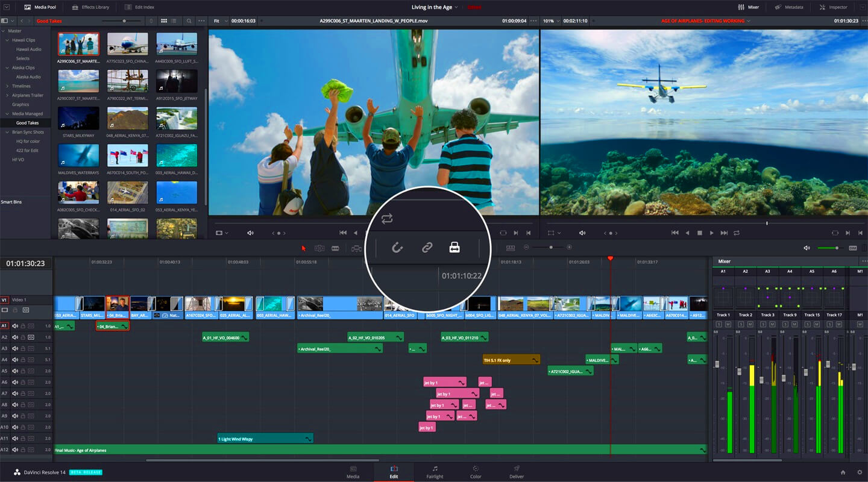Select the blade edit tool

pyautogui.click(x=335, y=248)
